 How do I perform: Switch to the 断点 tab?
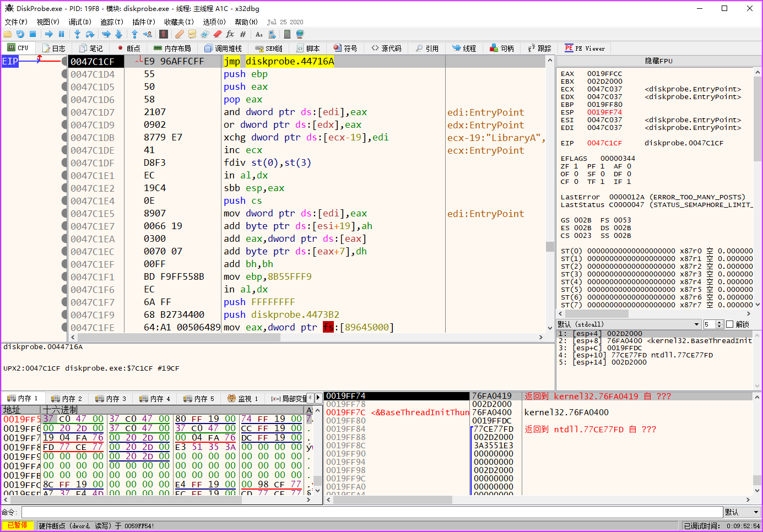128,48
